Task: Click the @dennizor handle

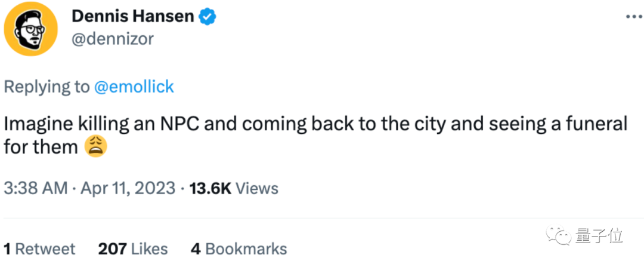Action: pos(113,39)
